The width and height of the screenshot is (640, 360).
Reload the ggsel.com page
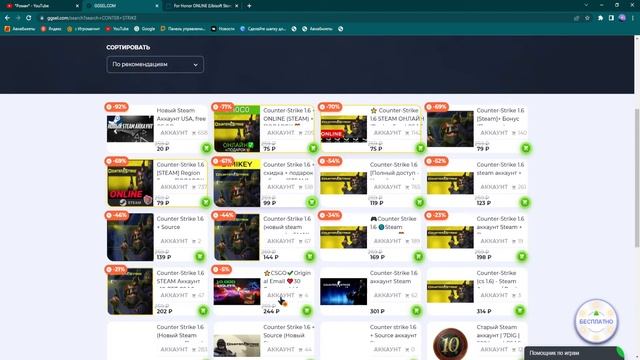click(x=29, y=18)
